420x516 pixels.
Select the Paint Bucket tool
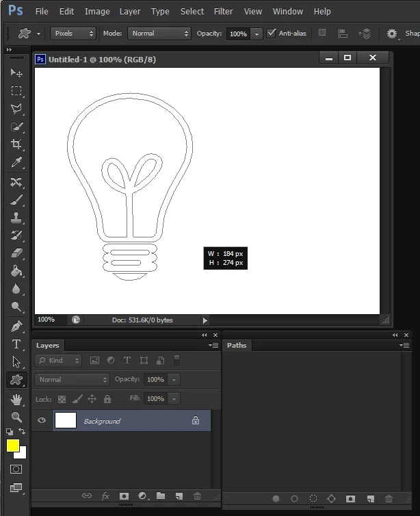[16, 271]
